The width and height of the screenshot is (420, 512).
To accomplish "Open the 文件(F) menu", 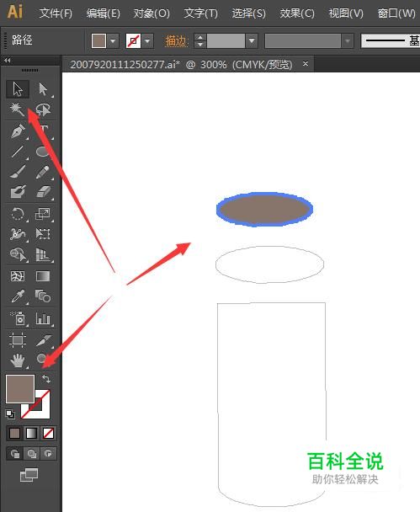I will point(56,13).
